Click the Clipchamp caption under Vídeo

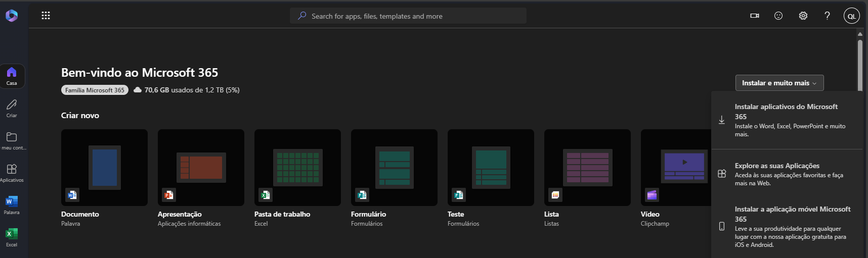pos(655,224)
